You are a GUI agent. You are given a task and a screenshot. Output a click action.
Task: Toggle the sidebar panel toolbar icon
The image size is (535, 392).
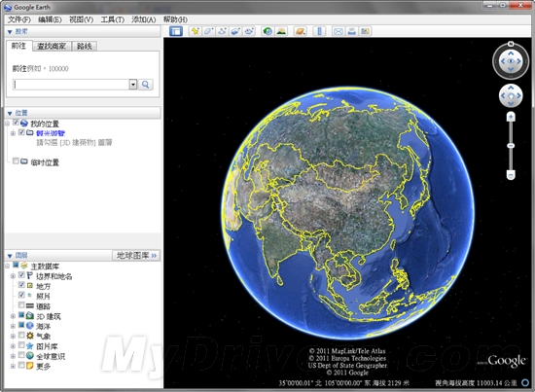pos(176,31)
